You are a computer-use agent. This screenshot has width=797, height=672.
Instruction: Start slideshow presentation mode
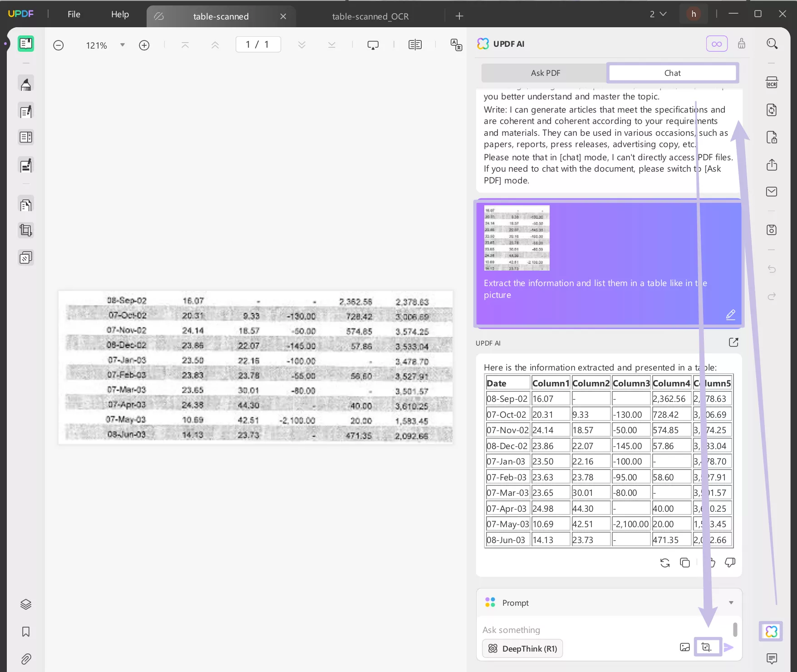373,45
